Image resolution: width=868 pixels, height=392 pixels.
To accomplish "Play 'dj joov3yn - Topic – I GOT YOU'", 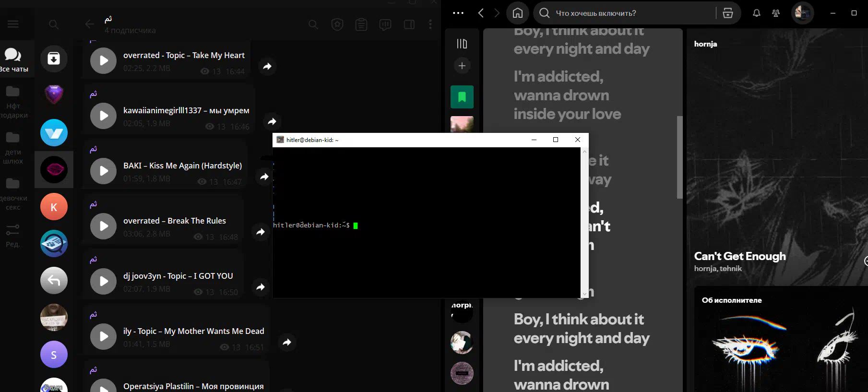I will point(104,281).
